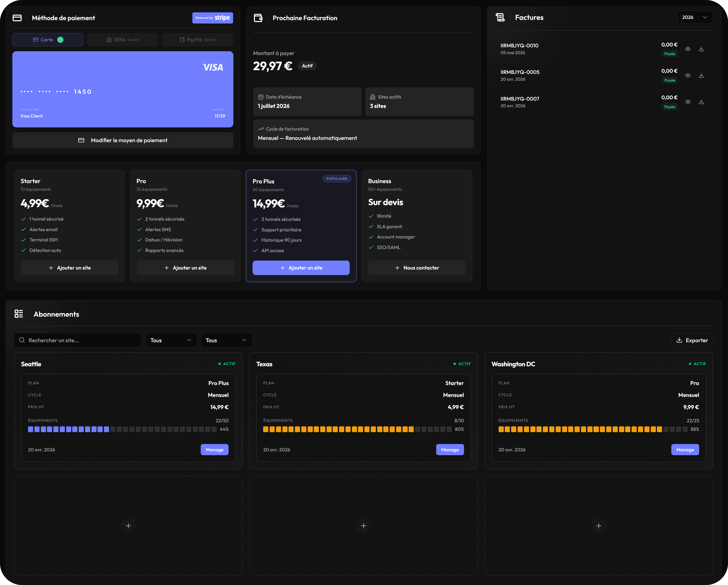This screenshot has width=728, height=585.
Task: Export the subscriptions list
Action: point(692,340)
